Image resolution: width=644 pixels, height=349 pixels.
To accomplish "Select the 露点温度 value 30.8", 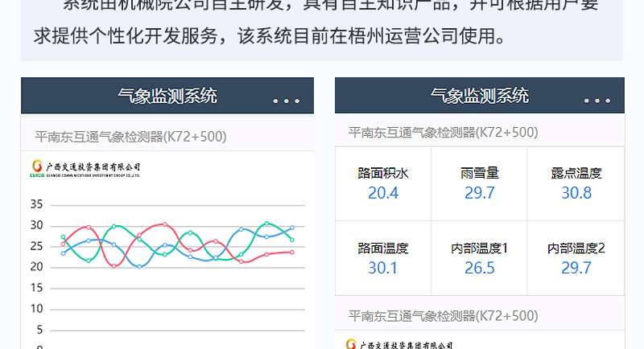I will click(x=576, y=193).
